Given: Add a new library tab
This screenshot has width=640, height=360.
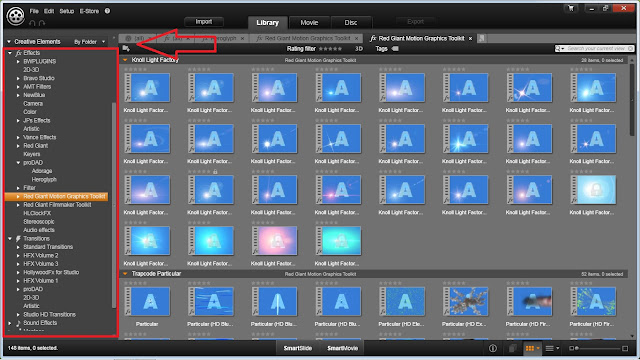Looking at the screenshot, I should coord(482,38).
